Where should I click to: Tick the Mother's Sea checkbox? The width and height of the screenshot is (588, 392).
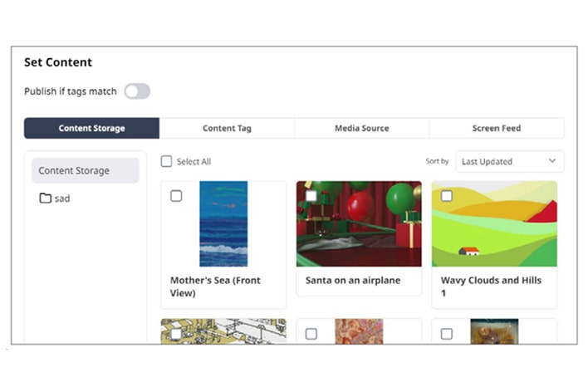pyautogui.click(x=176, y=196)
